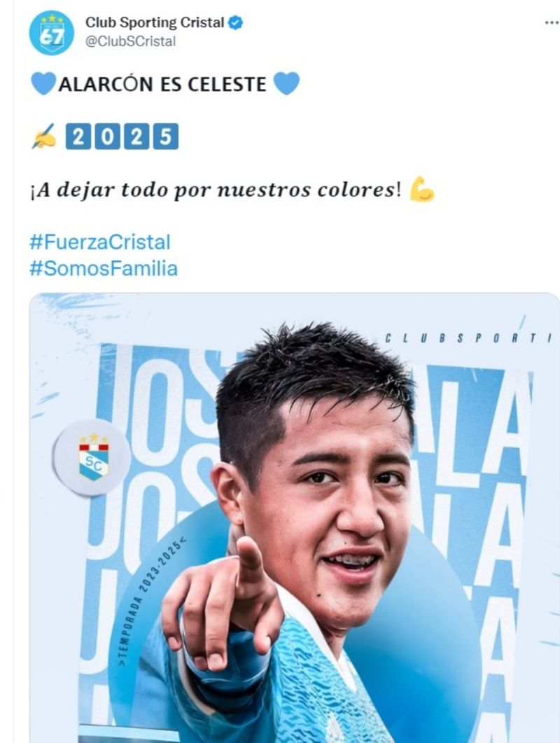Click the Club Sporting Cristal account name

click(x=155, y=22)
